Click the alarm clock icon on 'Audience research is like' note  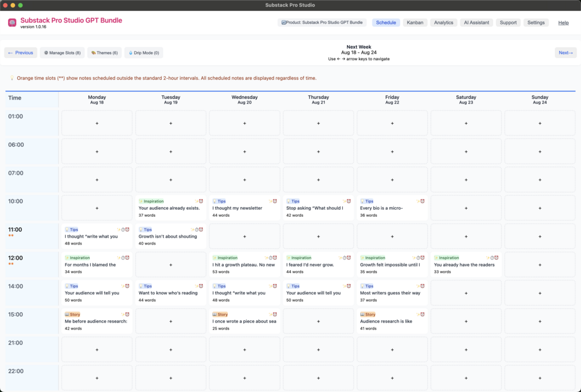pyautogui.click(x=423, y=315)
